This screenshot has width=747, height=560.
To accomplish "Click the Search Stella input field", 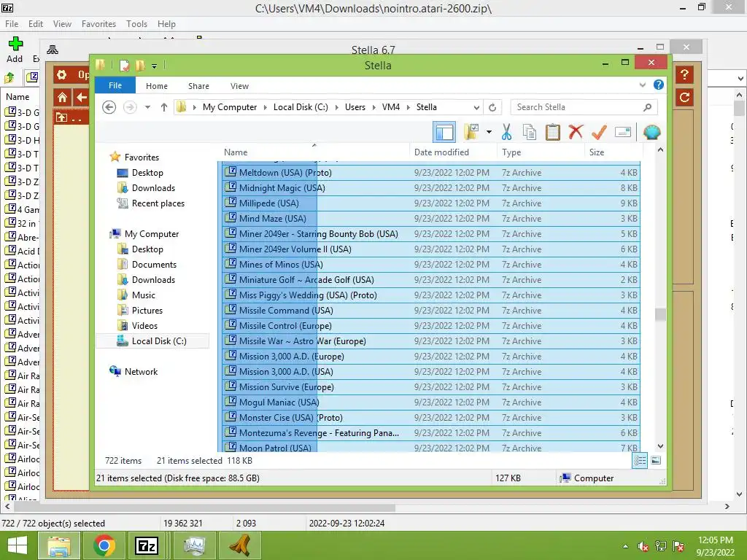I will (584, 107).
